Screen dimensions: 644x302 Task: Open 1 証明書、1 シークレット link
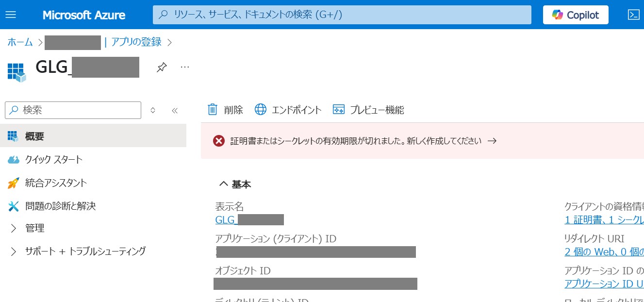click(604, 219)
